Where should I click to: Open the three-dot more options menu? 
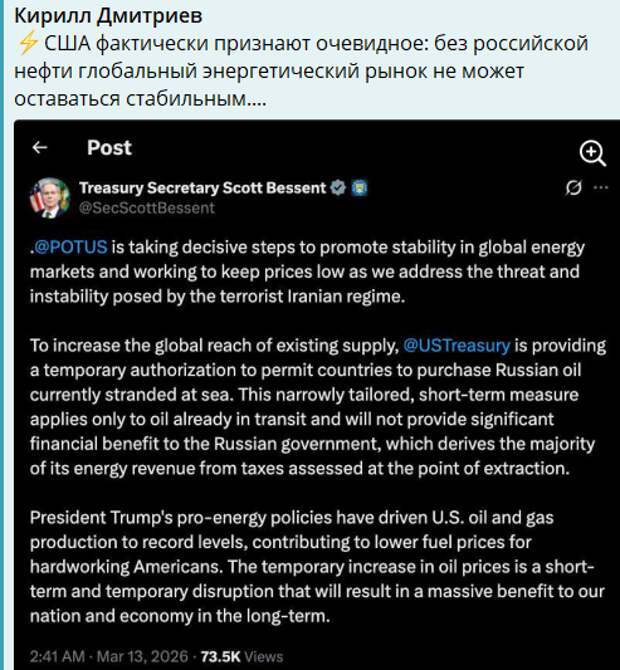600,187
